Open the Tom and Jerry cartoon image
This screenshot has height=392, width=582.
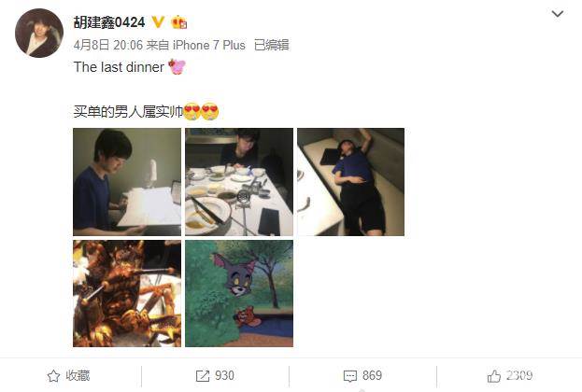(239, 293)
